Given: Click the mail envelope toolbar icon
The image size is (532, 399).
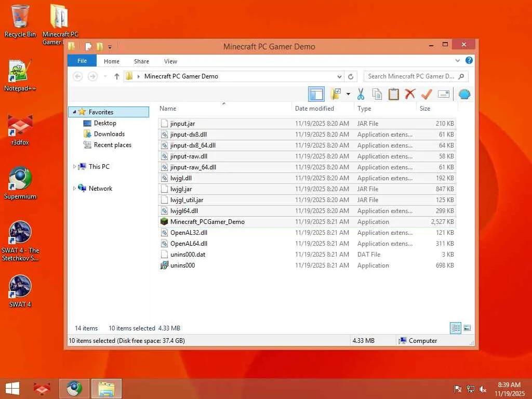Looking at the screenshot, I should point(444,94).
